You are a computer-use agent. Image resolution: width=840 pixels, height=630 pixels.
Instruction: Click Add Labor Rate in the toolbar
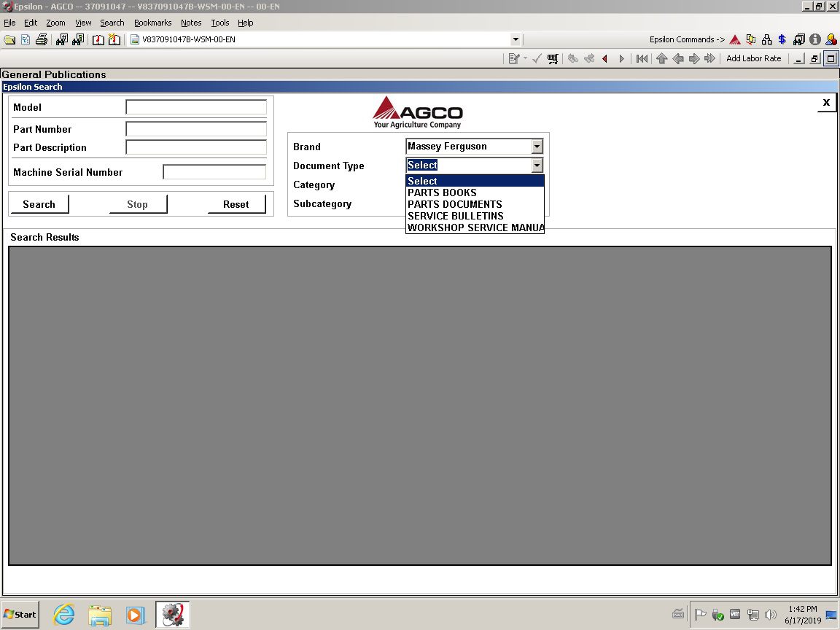click(753, 58)
